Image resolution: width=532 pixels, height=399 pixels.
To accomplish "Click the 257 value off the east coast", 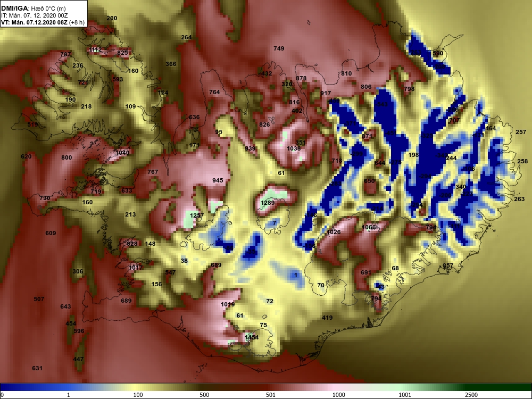I will click(x=521, y=132).
